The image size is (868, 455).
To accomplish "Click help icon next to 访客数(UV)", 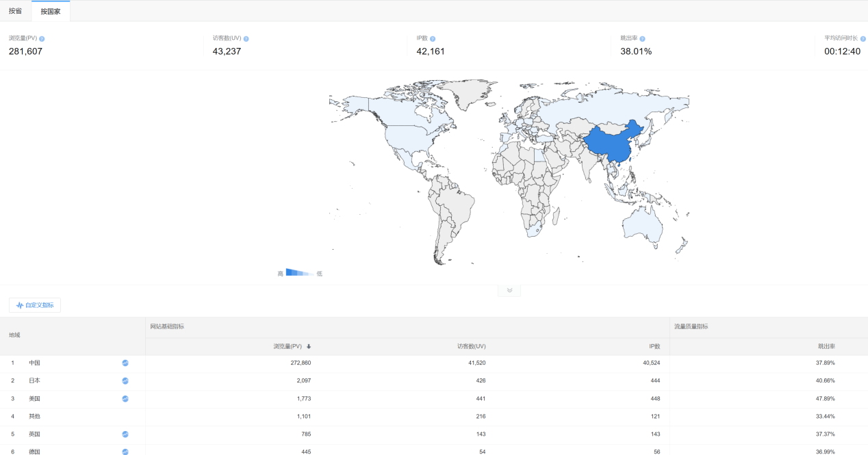I will tap(246, 39).
